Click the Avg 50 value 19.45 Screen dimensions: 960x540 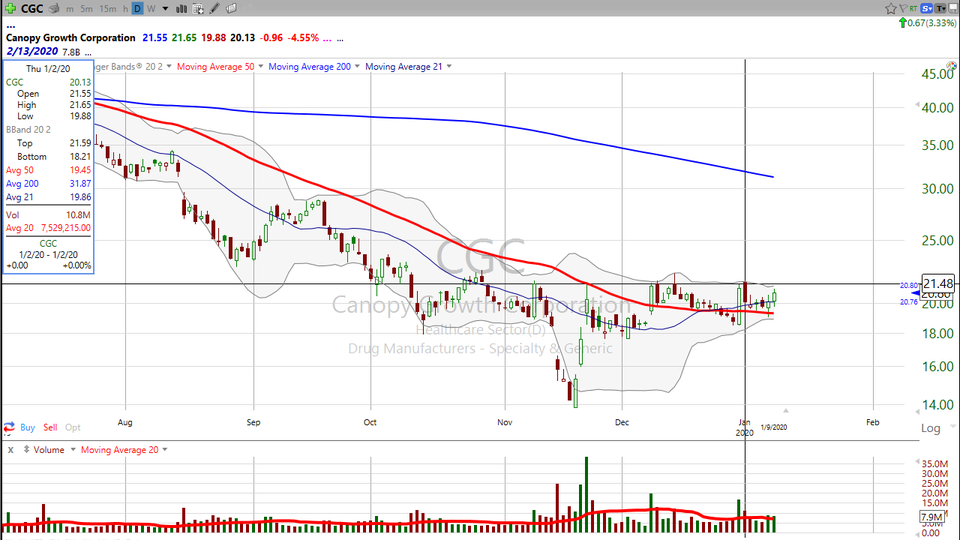click(80, 170)
